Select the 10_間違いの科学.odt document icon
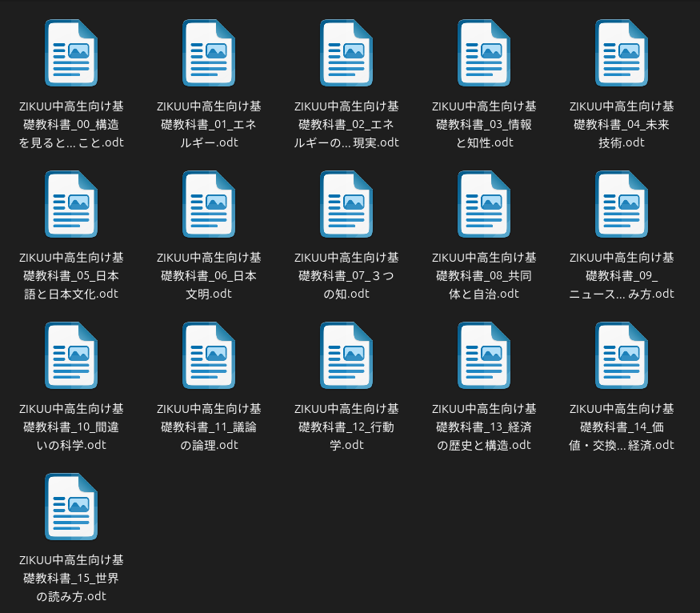Screen dimensions: 700x613 click(x=71, y=355)
